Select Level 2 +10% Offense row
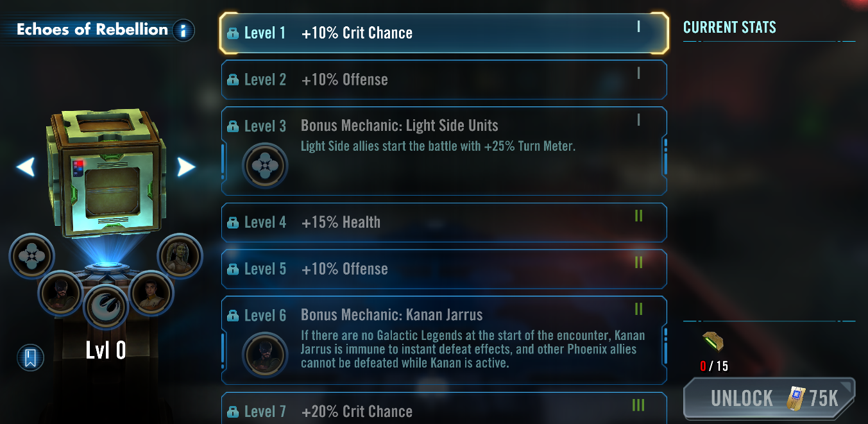Screen dimensions: 868x424 coord(444,80)
